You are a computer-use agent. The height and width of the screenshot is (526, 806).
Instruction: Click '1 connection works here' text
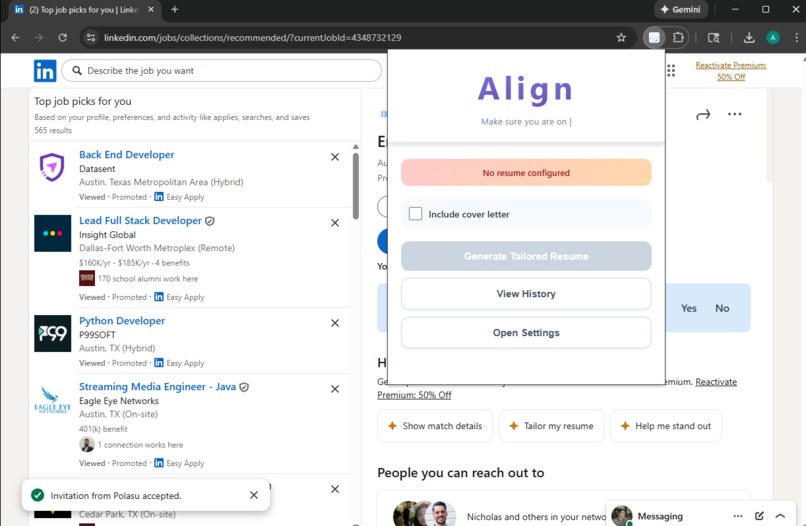click(x=140, y=445)
